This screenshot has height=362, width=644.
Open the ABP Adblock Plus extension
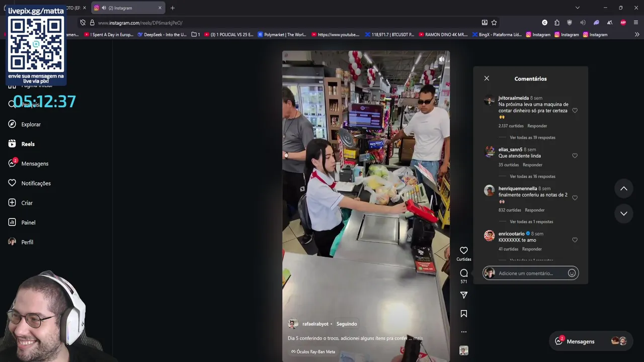623,23
